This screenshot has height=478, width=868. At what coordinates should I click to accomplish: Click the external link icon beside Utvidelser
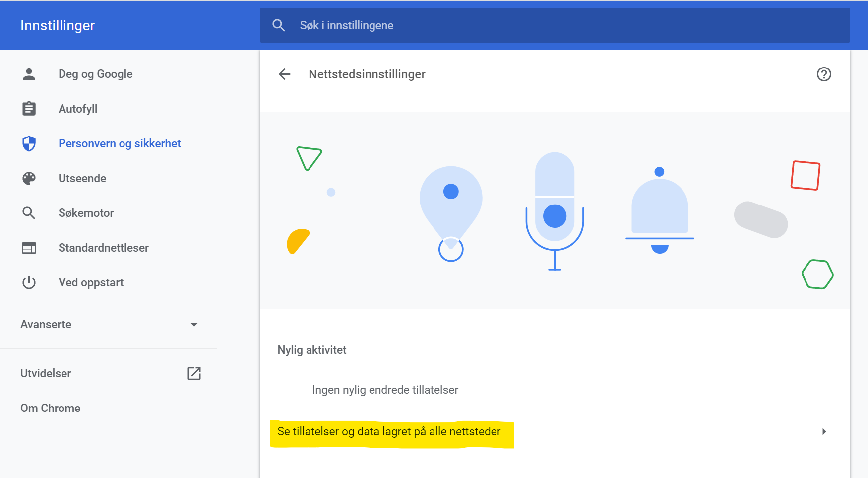click(194, 373)
